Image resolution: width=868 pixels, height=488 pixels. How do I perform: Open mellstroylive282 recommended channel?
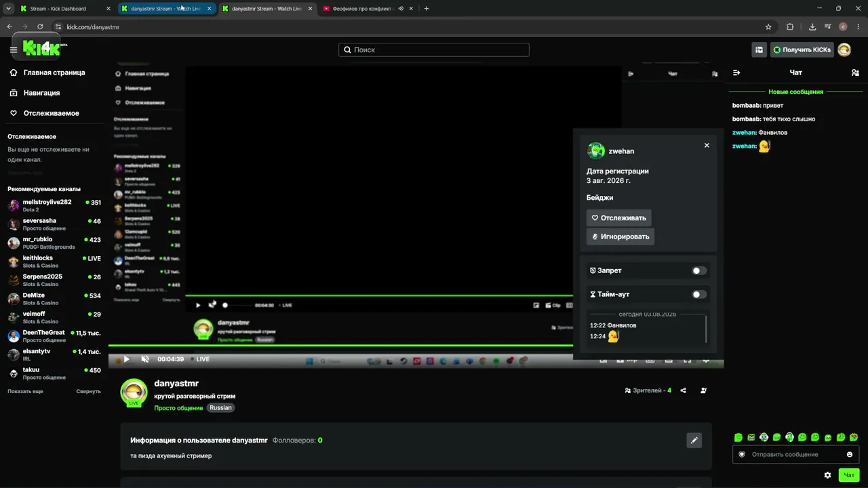(54, 205)
